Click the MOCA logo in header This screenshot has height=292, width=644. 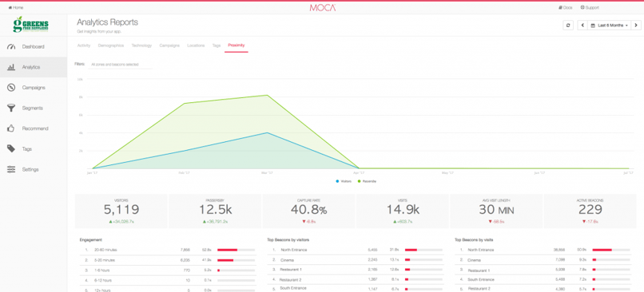323,7
